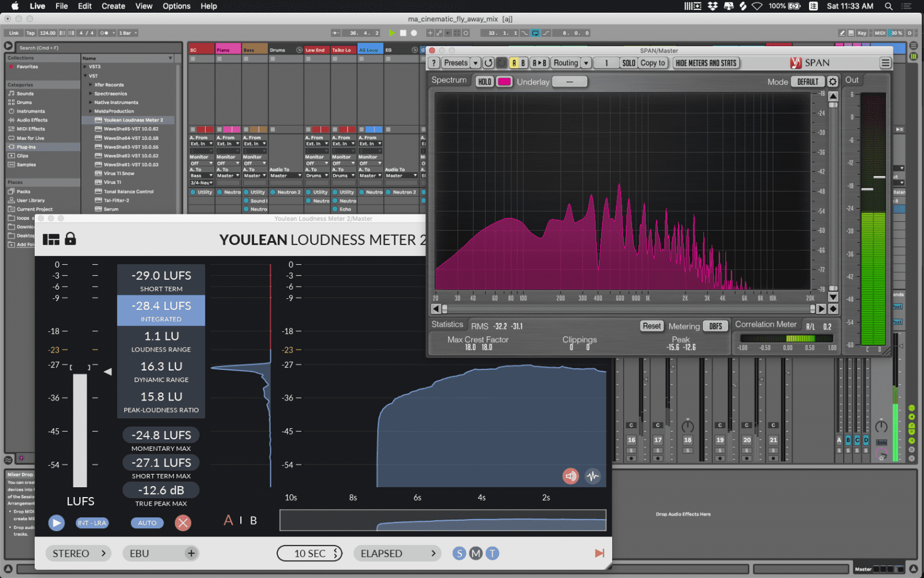Change Youlean 10 SEC time range

[x=310, y=553]
